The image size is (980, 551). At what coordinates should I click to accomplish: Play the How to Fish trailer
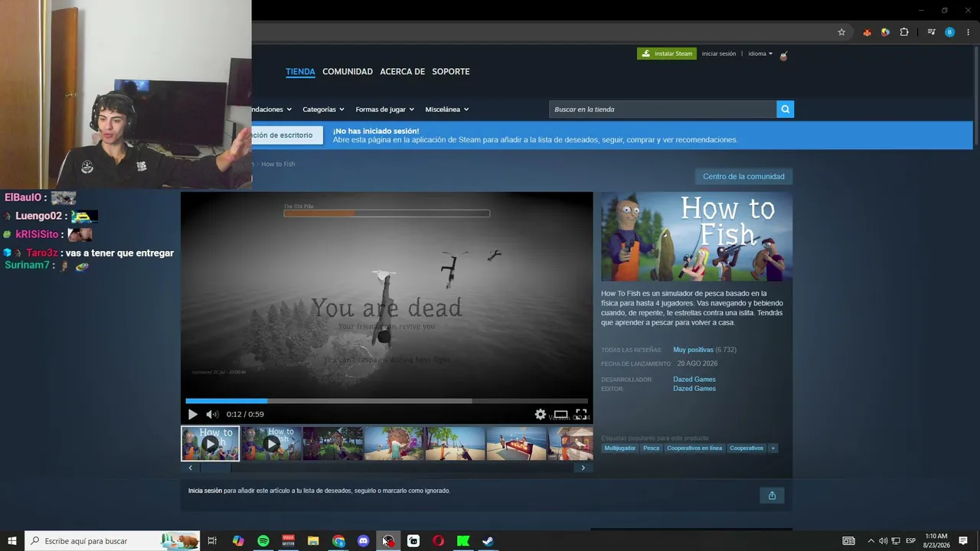tap(192, 414)
